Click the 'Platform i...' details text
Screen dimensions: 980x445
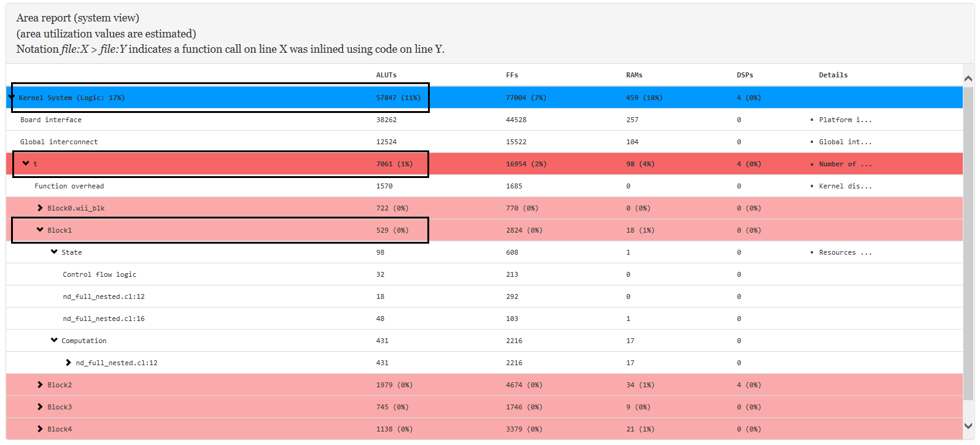coord(845,120)
